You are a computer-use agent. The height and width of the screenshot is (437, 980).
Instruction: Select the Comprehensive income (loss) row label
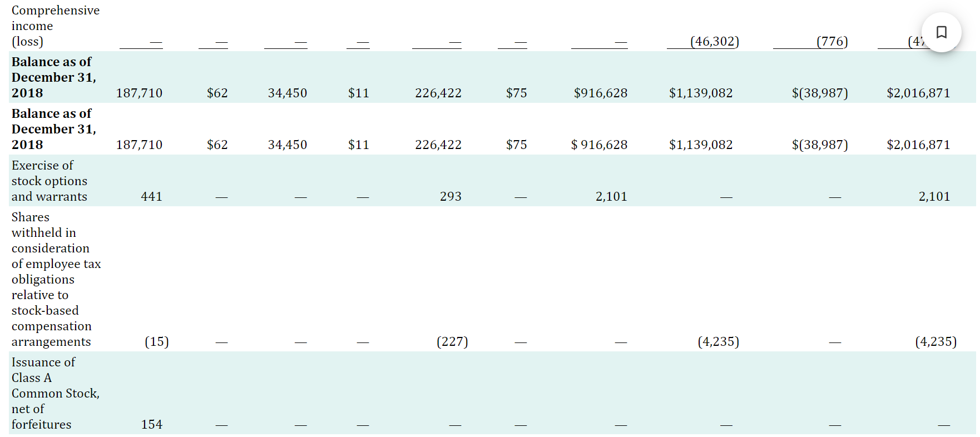pos(54,26)
